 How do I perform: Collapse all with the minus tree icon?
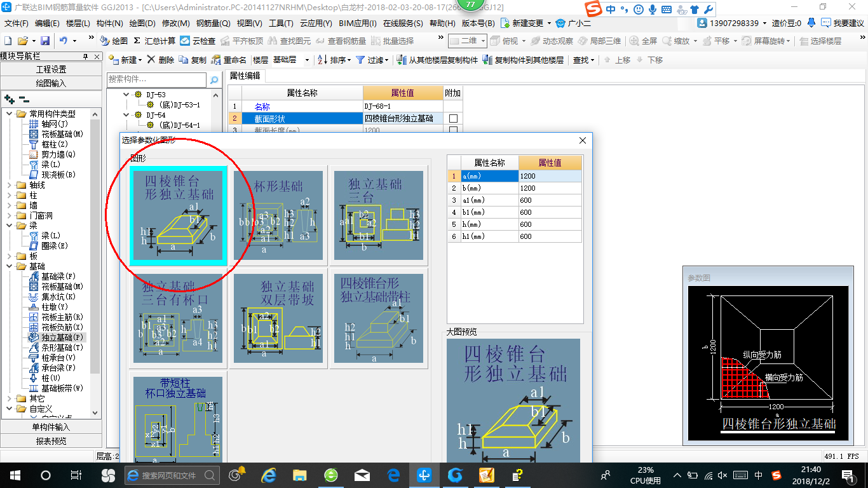[24, 99]
